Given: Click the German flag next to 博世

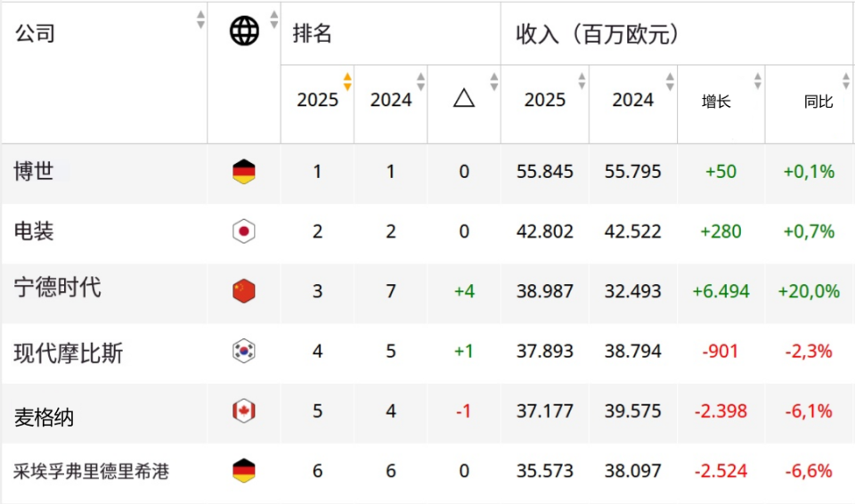Looking at the screenshot, I should 244,172.
